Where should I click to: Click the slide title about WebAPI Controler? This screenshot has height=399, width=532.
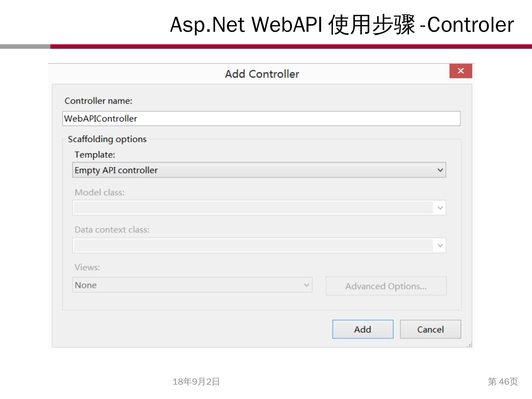click(x=342, y=25)
